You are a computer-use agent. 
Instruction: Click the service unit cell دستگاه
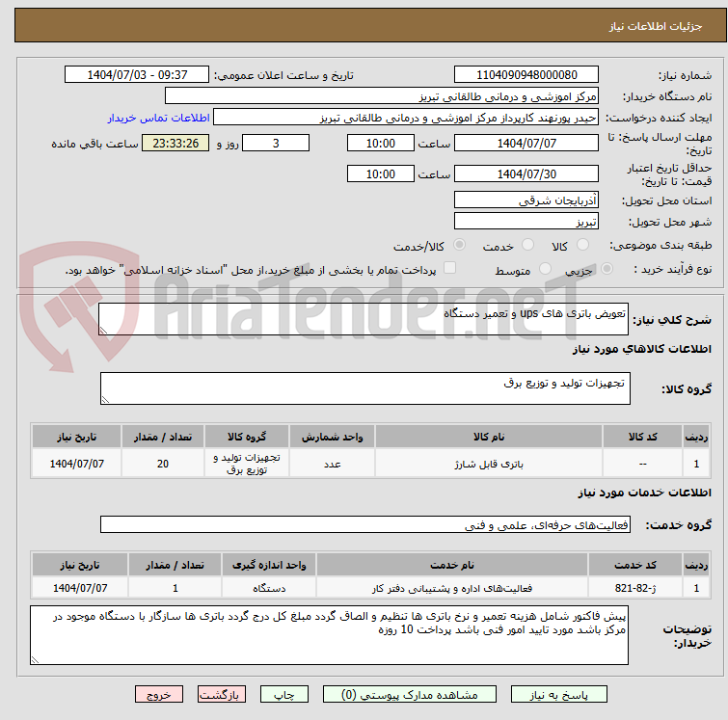(x=269, y=588)
